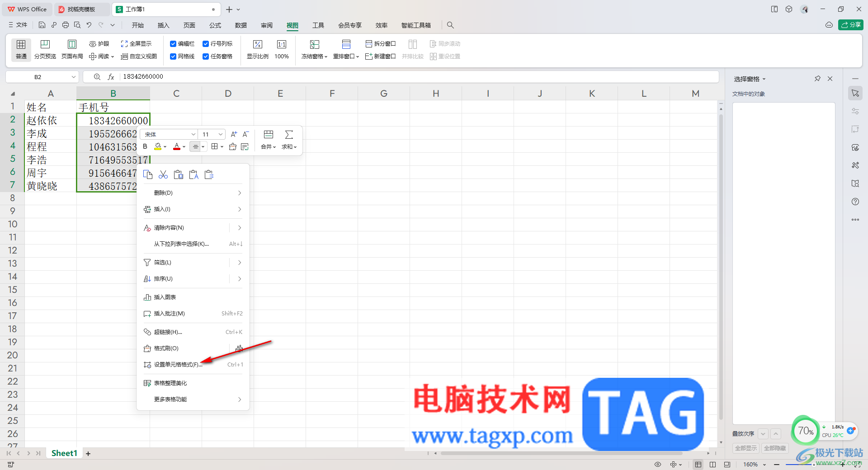Open the 找稻壳模板 tab

[82, 9]
